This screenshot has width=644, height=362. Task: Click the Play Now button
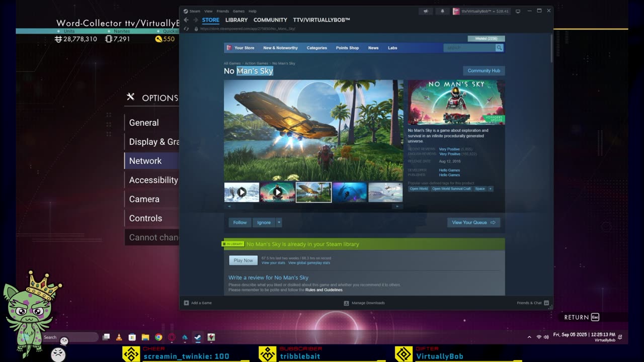[x=243, y=260]
